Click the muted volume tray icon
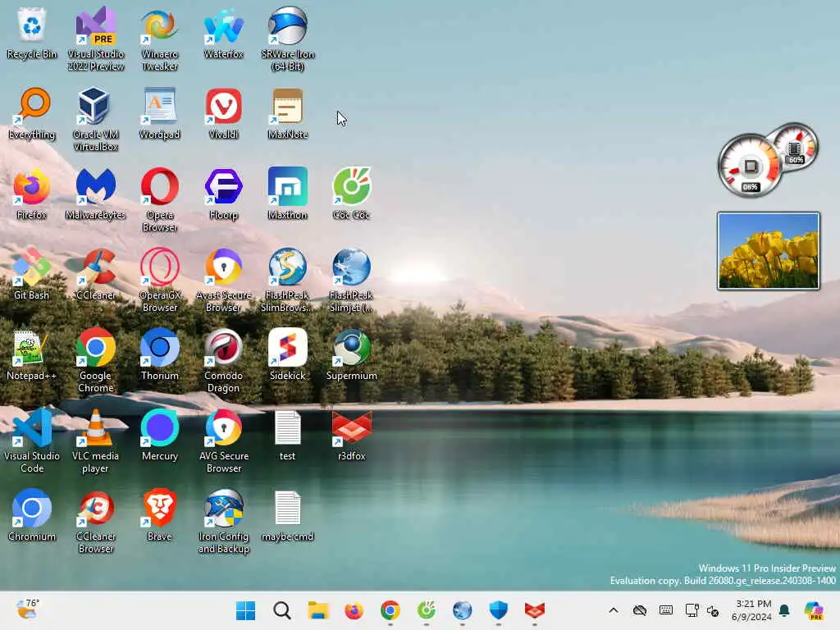This screenshot has width=840, height=630. point(713,610)
